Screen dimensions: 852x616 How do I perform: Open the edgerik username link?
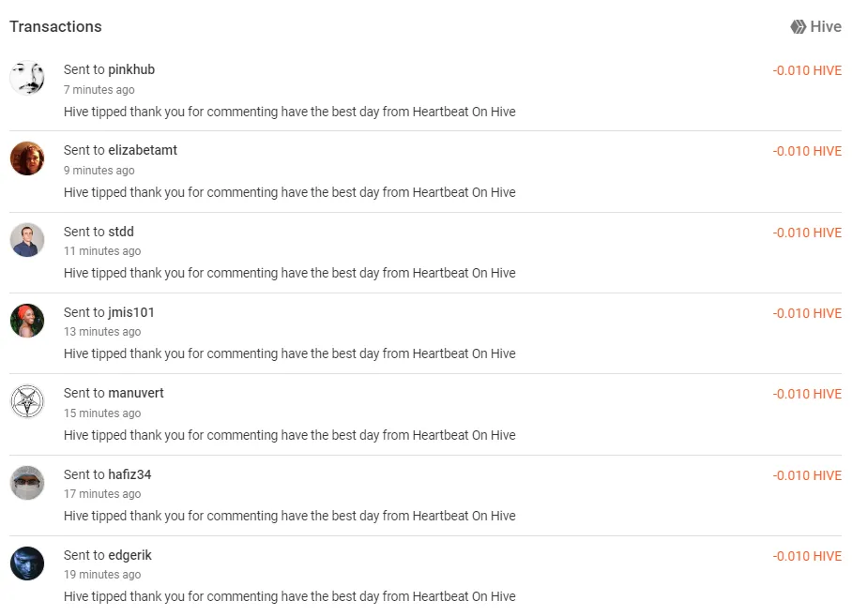129,555
